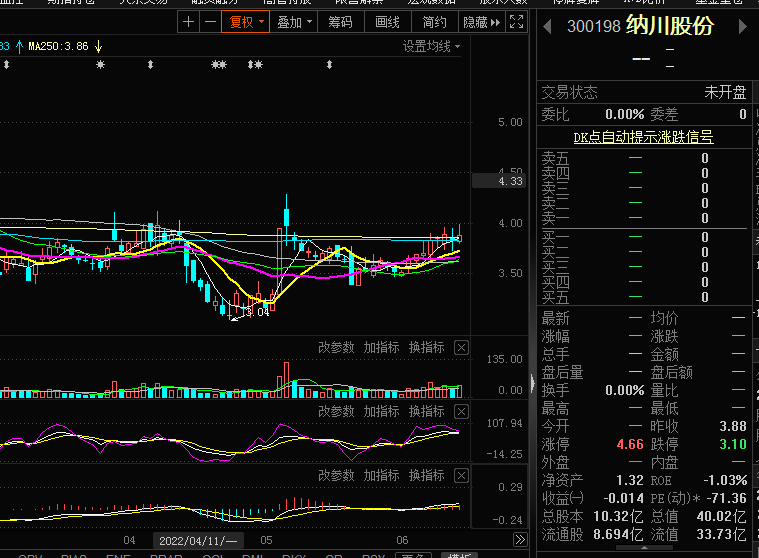759x558 pixels.
Task: Click the 收益 value -0.014
Action: 623,498
